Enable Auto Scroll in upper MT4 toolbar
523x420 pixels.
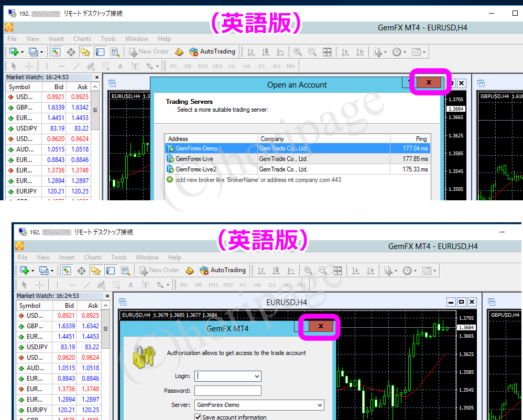click(x=345, y=52)
